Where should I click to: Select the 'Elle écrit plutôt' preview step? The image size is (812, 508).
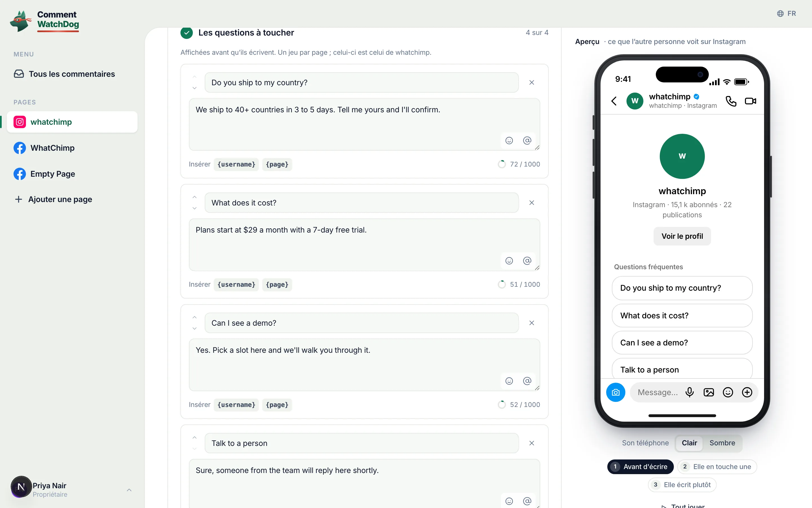pos(682,485)
